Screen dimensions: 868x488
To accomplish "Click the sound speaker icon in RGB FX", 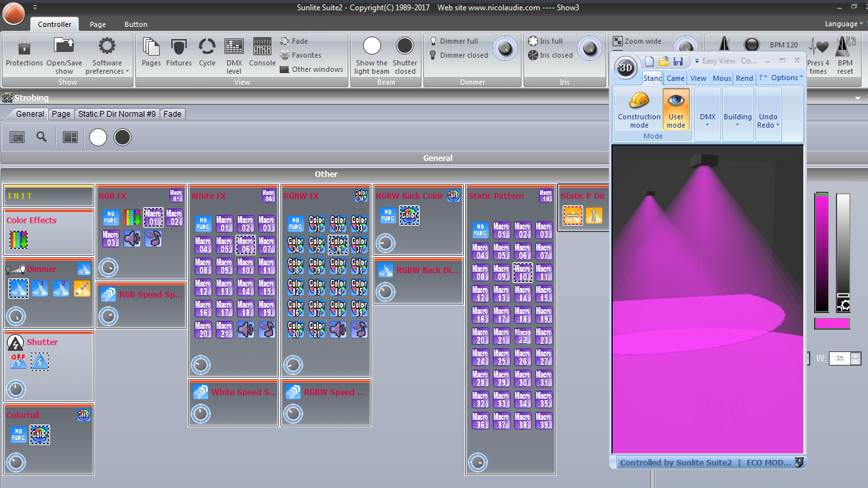I will point(132,239).
